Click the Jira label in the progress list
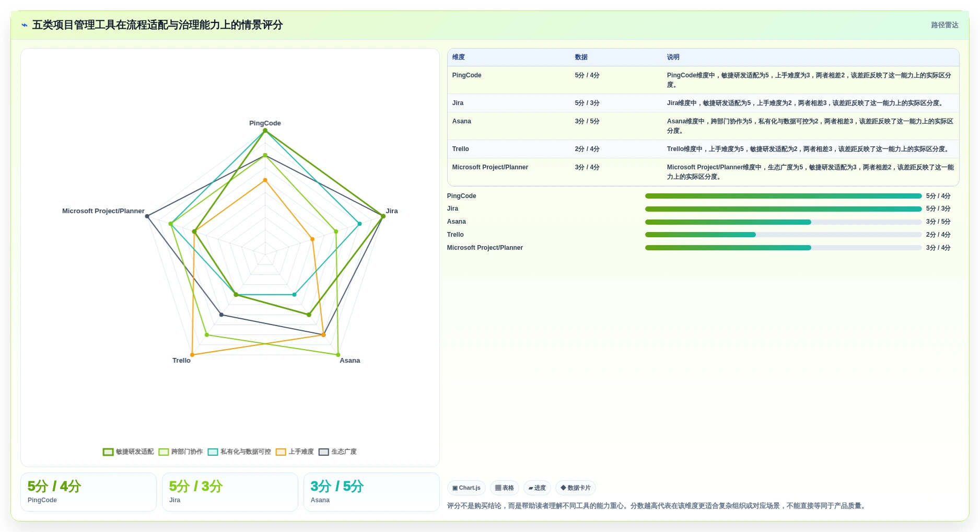Image resolution: width=980 pixels, height=532 pixels. click(x=452, y=209)
